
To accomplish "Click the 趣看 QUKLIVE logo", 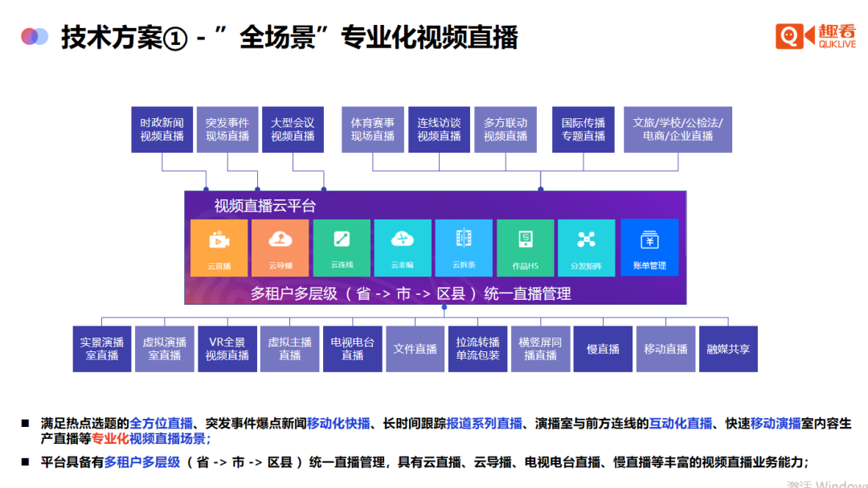I will point(815,36).
